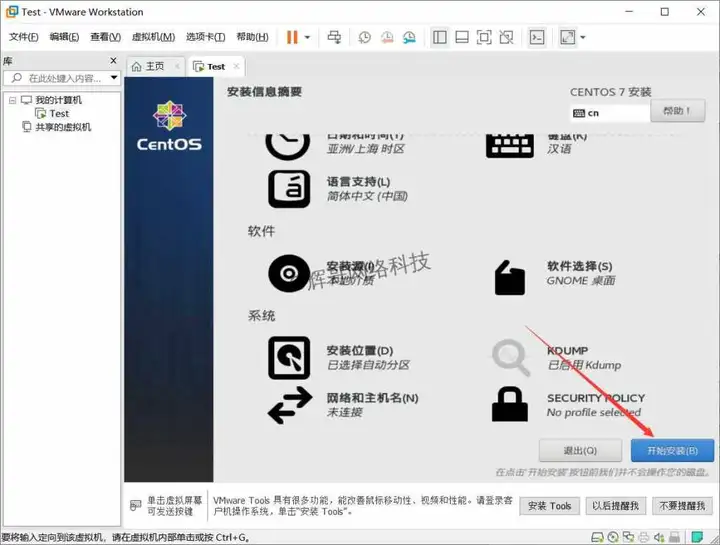Click the stretch guest display icon
Screen dimensions: 720x545
click(x=568, y=37)
